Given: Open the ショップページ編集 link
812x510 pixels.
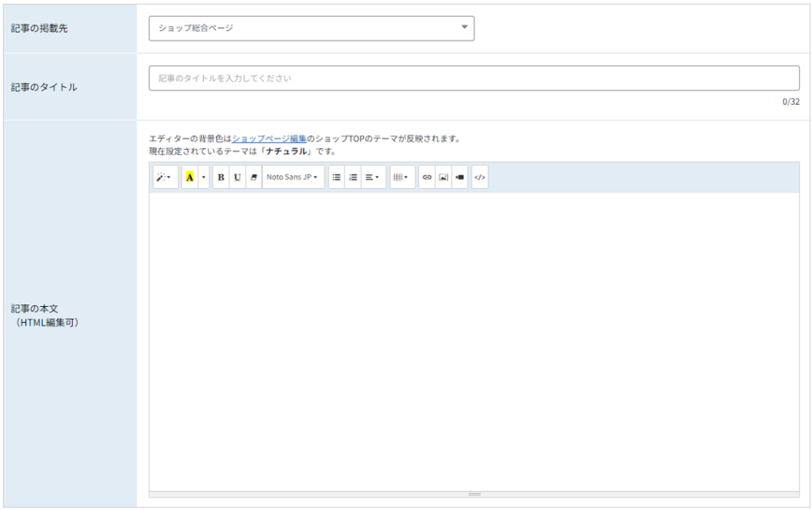Looking at the screenshot, I should pos(270,139).
